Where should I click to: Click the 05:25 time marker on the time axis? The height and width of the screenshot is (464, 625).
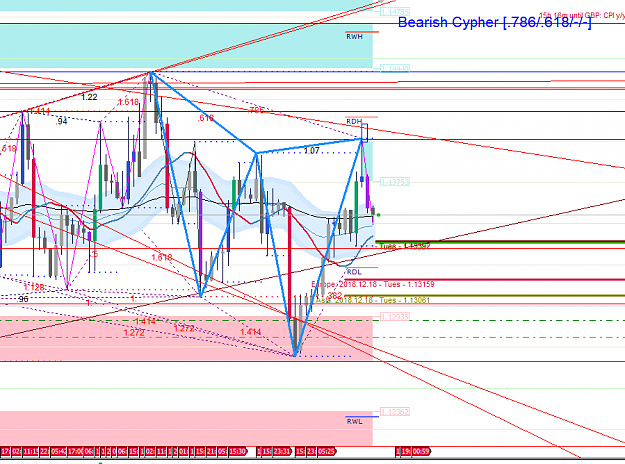327,452
